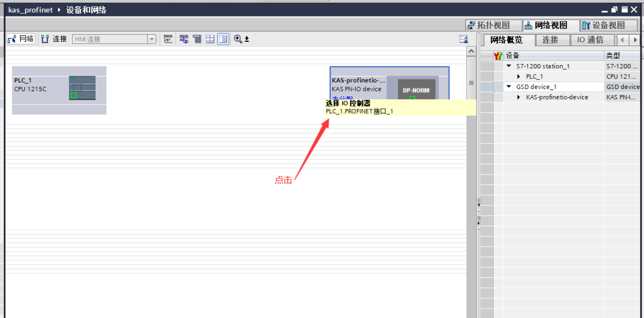The height and width of the screenshot is (318, 644).
Task: Expand the KAS-profinetio-device tree node
Action: coord(519,97)
